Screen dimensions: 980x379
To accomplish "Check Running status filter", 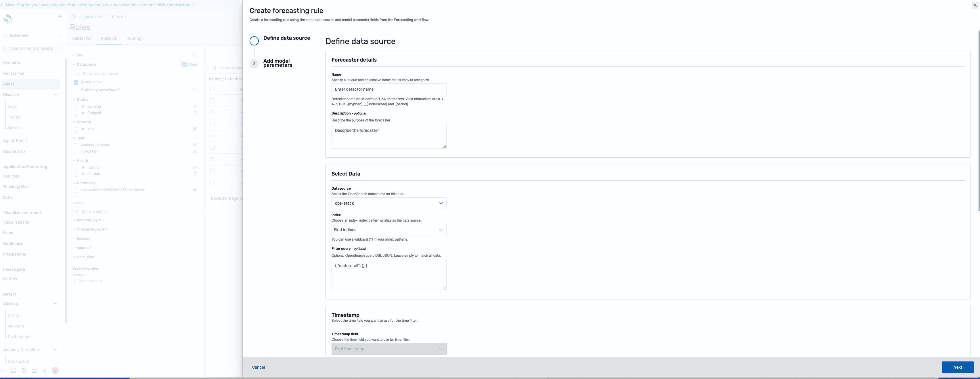I will coord(76,107).
